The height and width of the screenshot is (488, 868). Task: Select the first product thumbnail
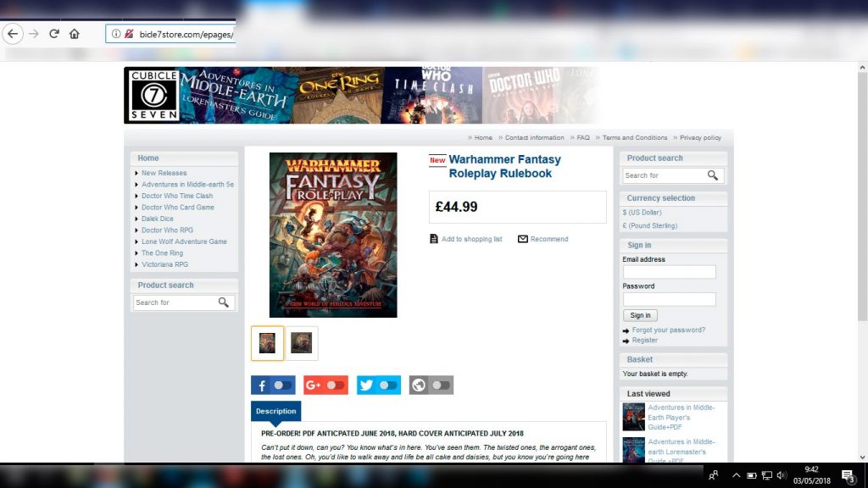tap(267, 343)
